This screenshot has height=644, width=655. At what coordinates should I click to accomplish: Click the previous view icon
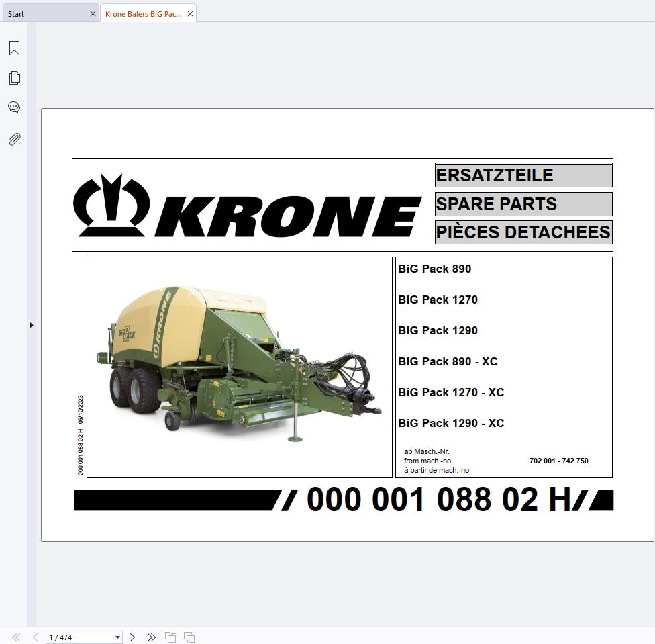(x=170, y=637)
